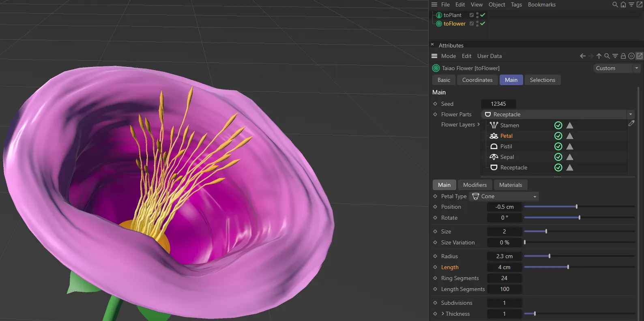This screenshot has width=644, height=321.
Task: Click the toFlower layer tag square
Action: click(472, 24)
